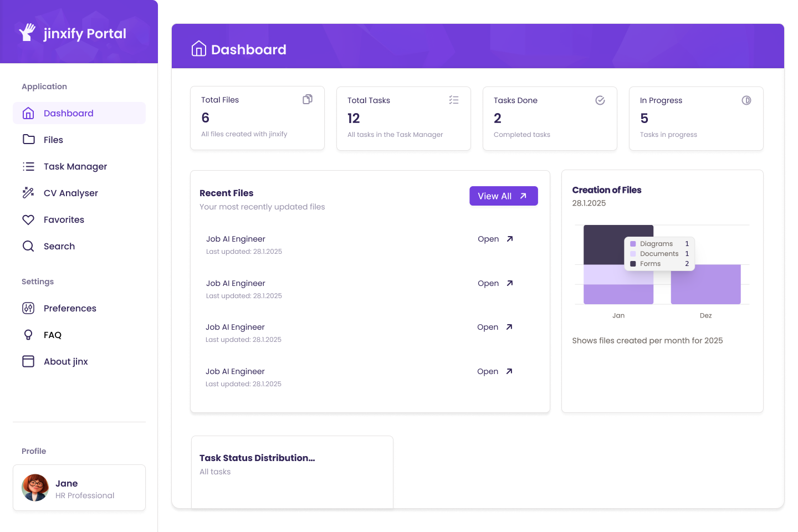Click the FAQ lightbulb icon
Image resolution: width=798 pixels, height=532 pixels.
28,335
